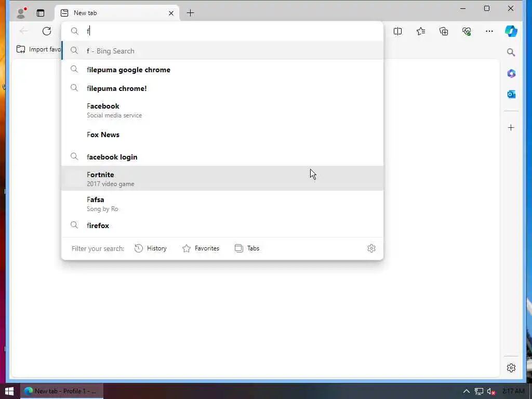Screen dimensions: 532x399
Task: Select 'filepuma google chrome' suggestion
Action: pyautogui.click(x=222, y=70)
